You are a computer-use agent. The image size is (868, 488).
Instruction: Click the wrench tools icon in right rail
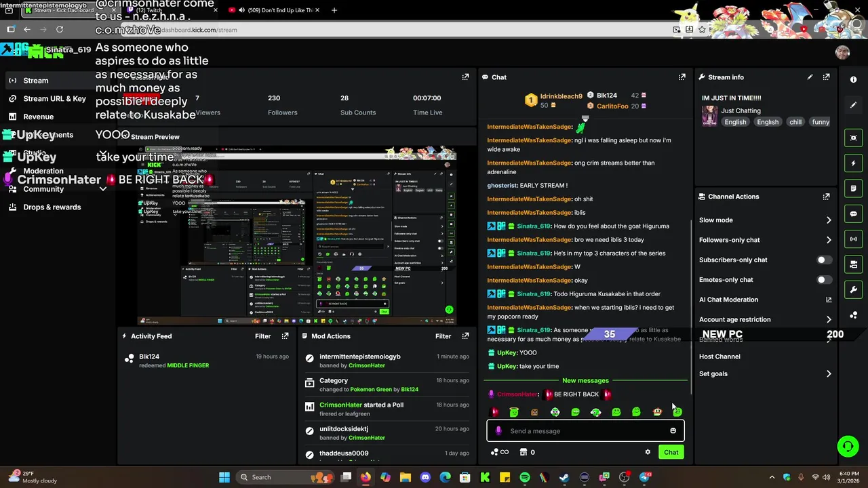(853, 290)
